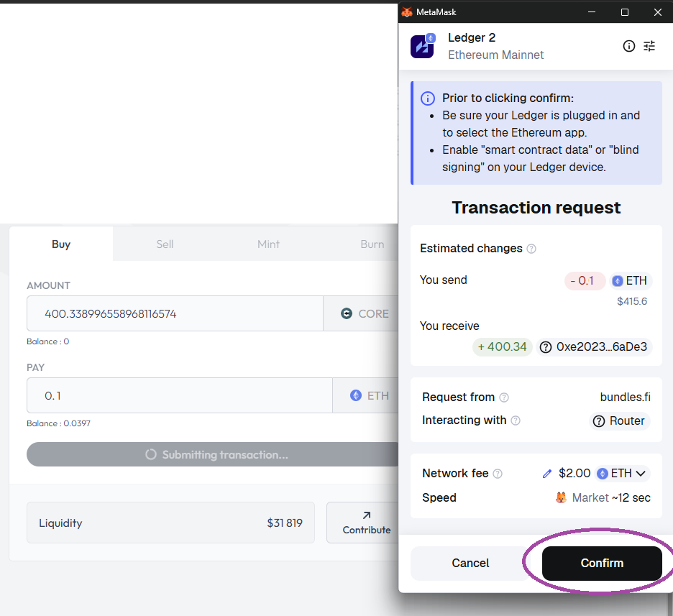673x616 pixels.
Task: Click the Request from help icon
Action: tap(504, 397)
